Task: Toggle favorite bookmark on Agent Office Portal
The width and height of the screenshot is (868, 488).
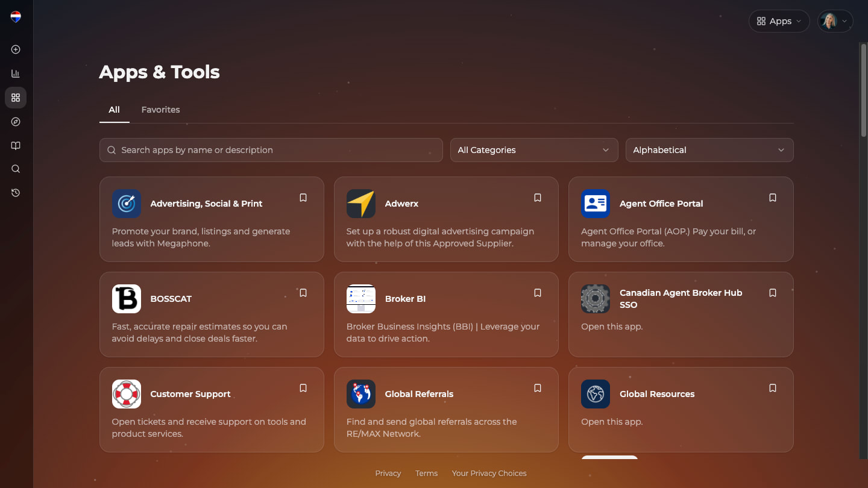Action: tap(773, 198)
